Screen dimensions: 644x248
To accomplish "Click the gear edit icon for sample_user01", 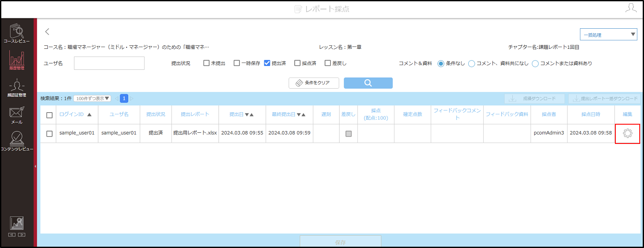I will [x=627, y=133].
